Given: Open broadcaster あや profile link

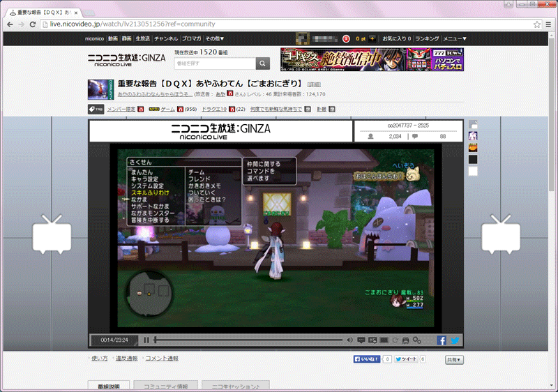Looking at the screenshot, I should (220, 94).
